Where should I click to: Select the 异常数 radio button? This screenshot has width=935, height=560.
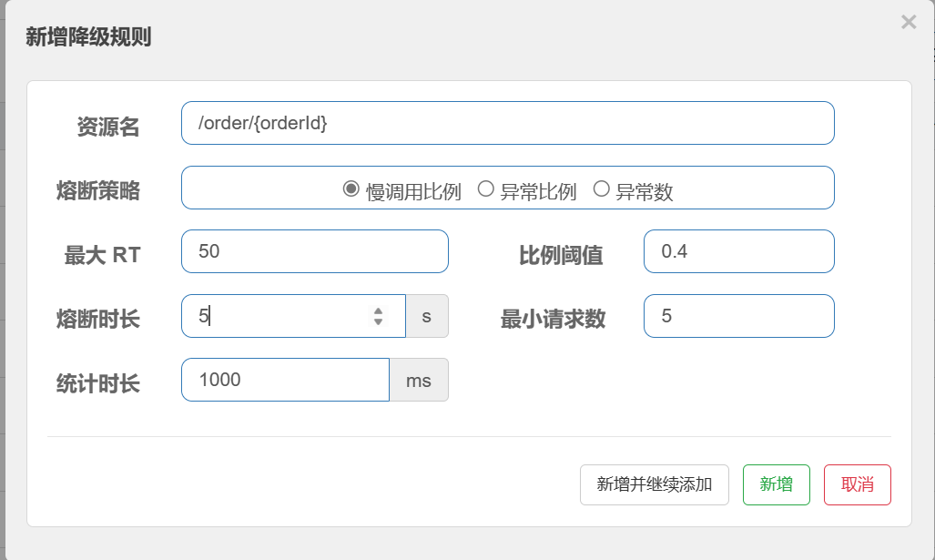click(601, 189)
